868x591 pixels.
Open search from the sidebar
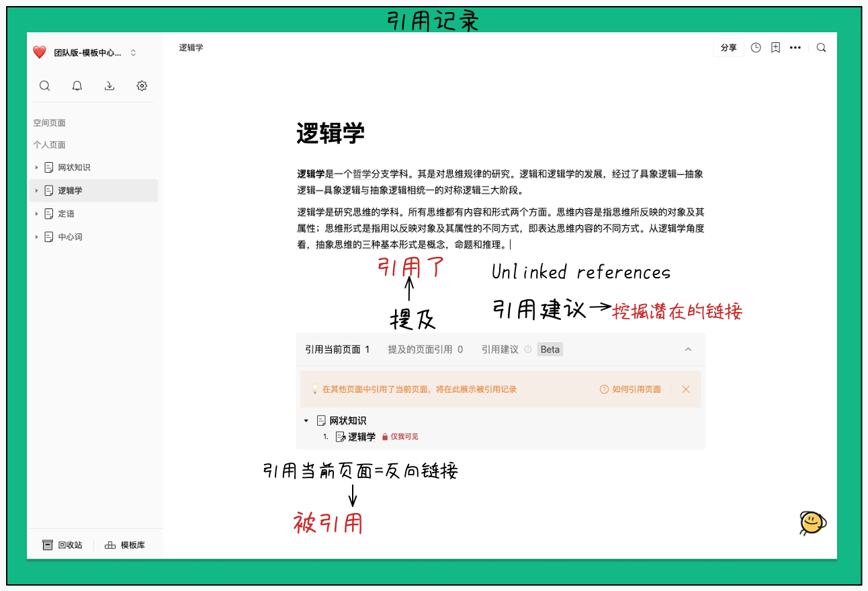point(44,85)
